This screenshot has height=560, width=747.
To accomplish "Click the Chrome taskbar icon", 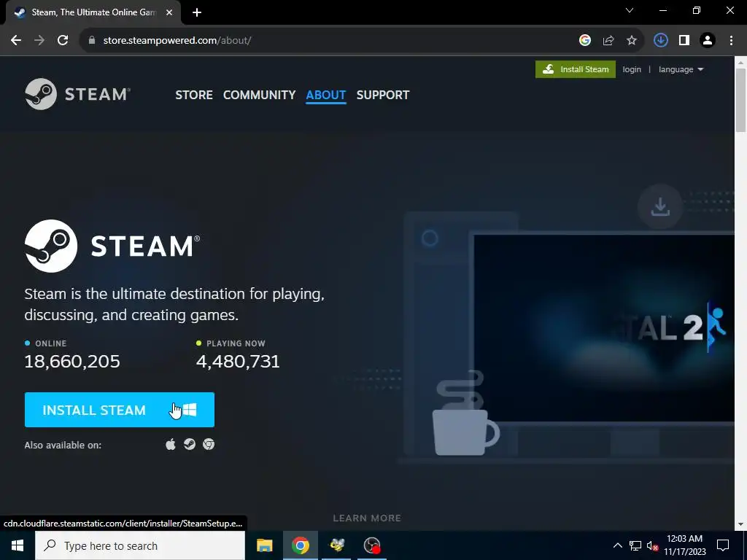I will 300,545.
